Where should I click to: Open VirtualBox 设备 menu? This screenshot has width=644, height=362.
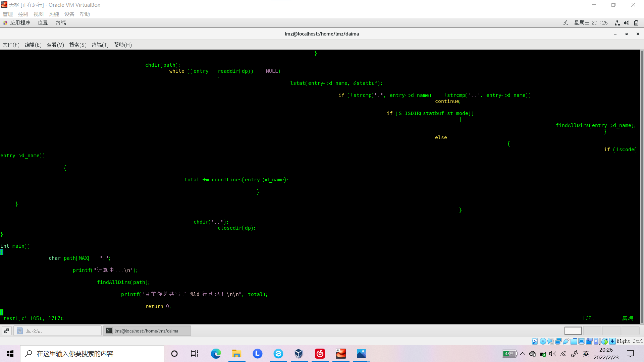click(69, 14)
